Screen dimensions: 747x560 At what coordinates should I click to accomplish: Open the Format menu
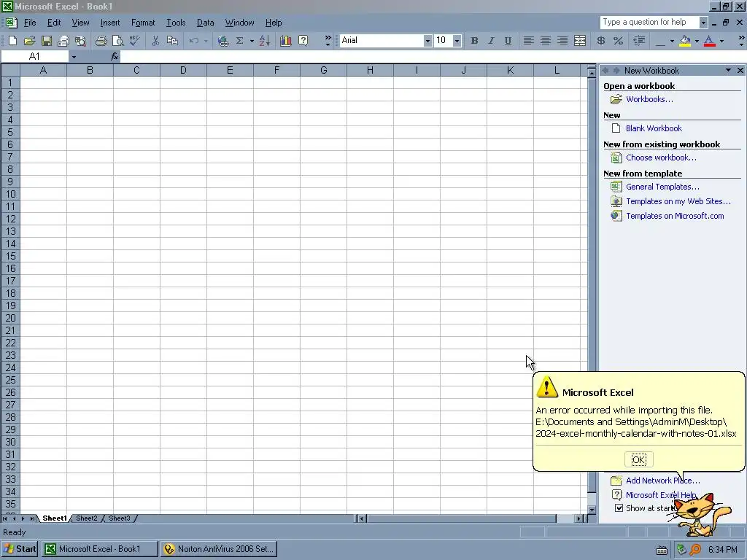pyautogui.click(x=143, y=23)
